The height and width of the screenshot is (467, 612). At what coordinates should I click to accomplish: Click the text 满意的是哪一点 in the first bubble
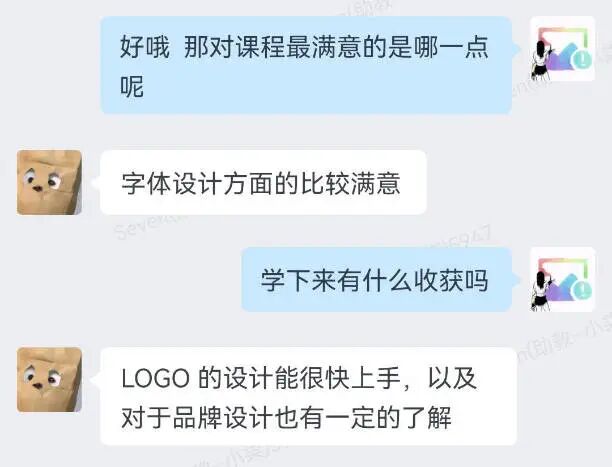pyautogui.click(x=400, y=47)
